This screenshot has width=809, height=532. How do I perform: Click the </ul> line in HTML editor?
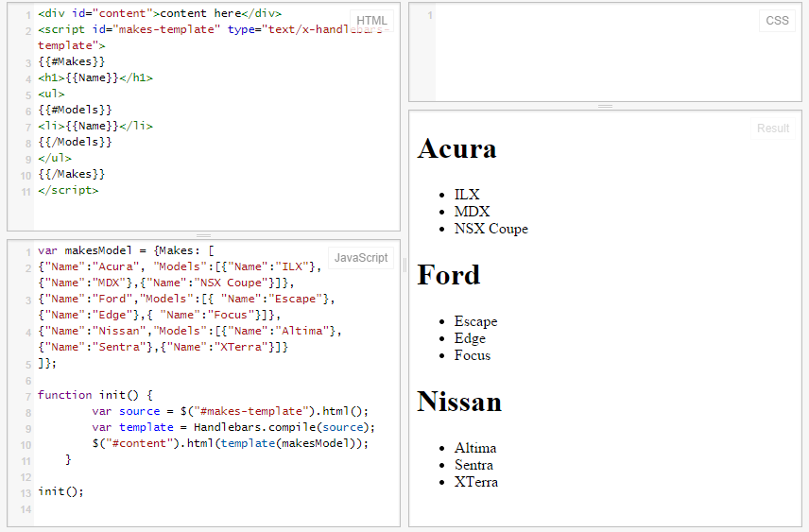click(x=55, y=158)
